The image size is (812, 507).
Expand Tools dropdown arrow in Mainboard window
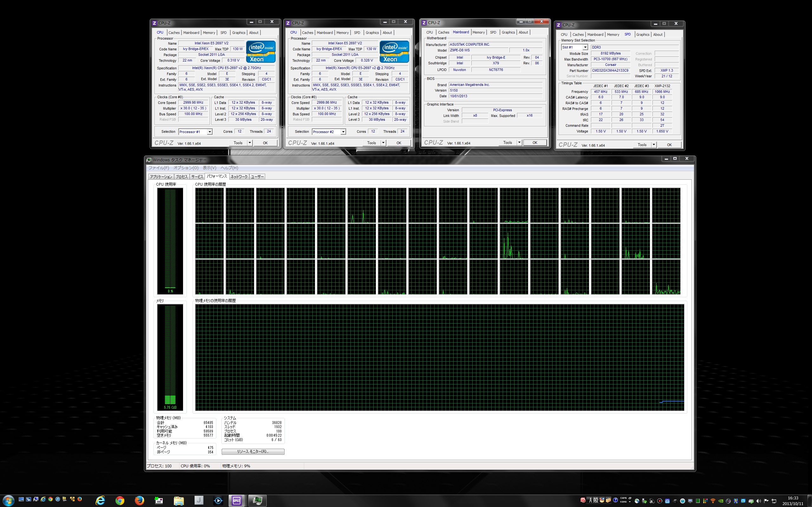coord(519,143)
